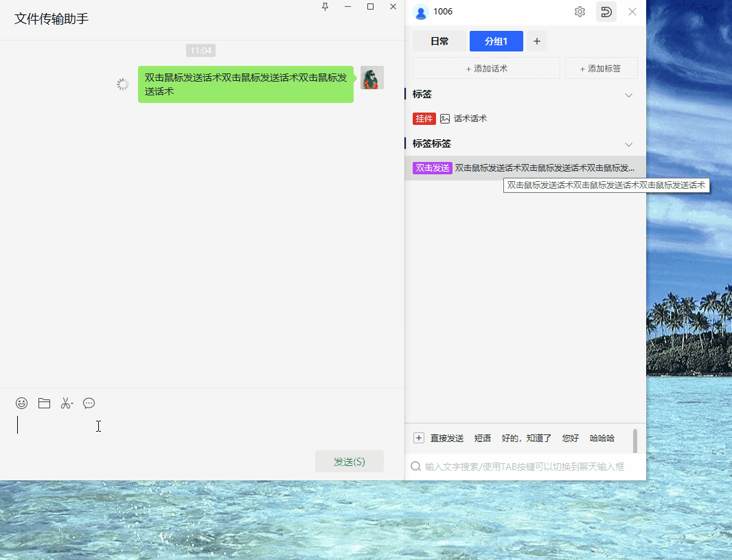Select the 分组1 tab

(496, 41)
